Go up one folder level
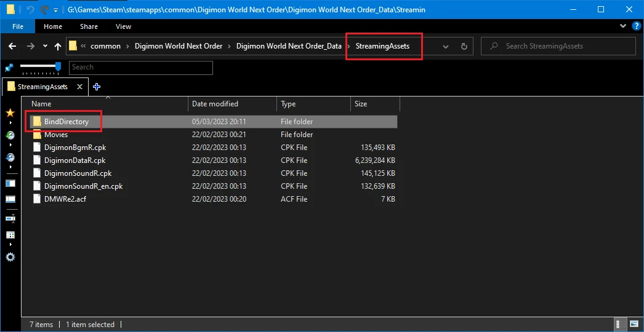The height and width of the screenshot is (332, 644). pyautogui.click(x=58, y=46)
